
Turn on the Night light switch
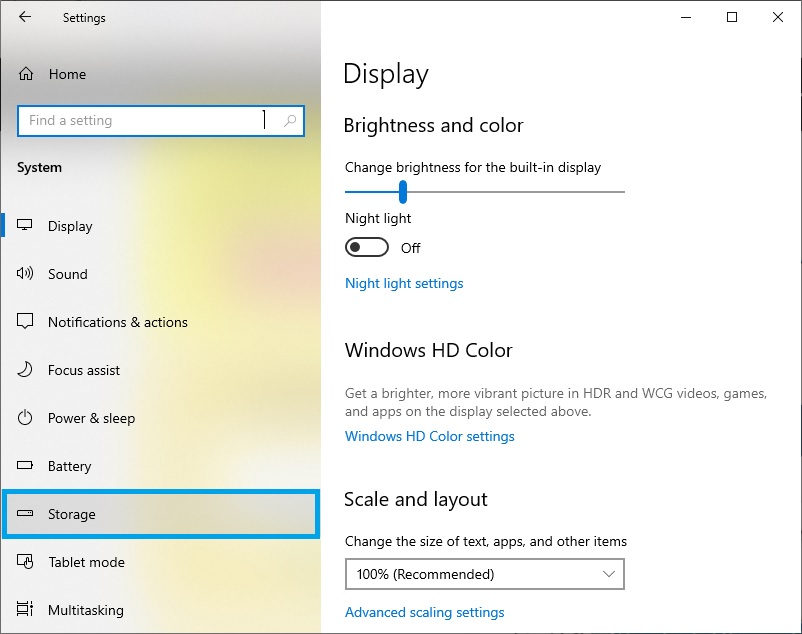coord(367,247)
